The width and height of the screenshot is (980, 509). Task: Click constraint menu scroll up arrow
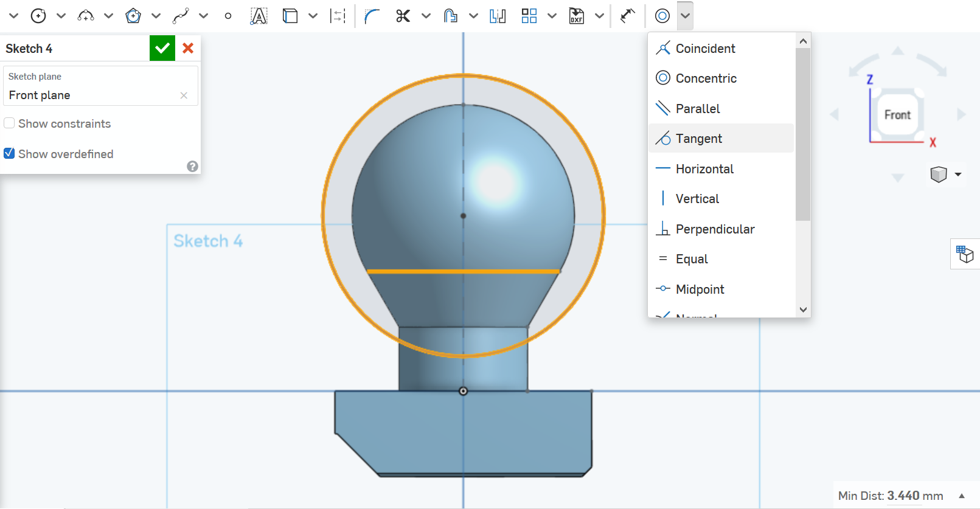point(803,41)
